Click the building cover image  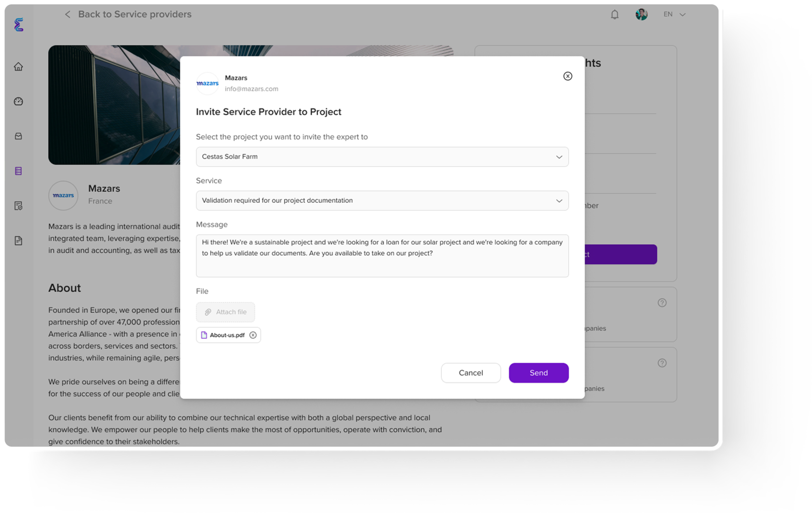point(114,105)
